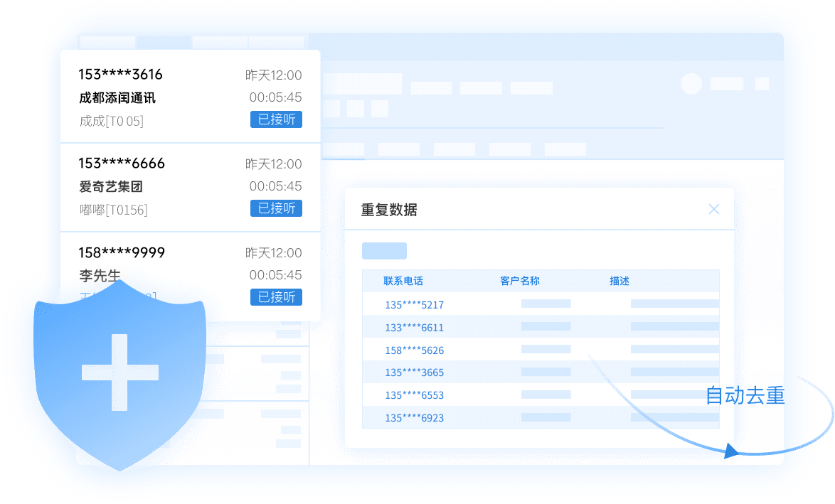Click company name 爱奇艺集团
This screenshot has width=835, height=504.
click(111, 187)
